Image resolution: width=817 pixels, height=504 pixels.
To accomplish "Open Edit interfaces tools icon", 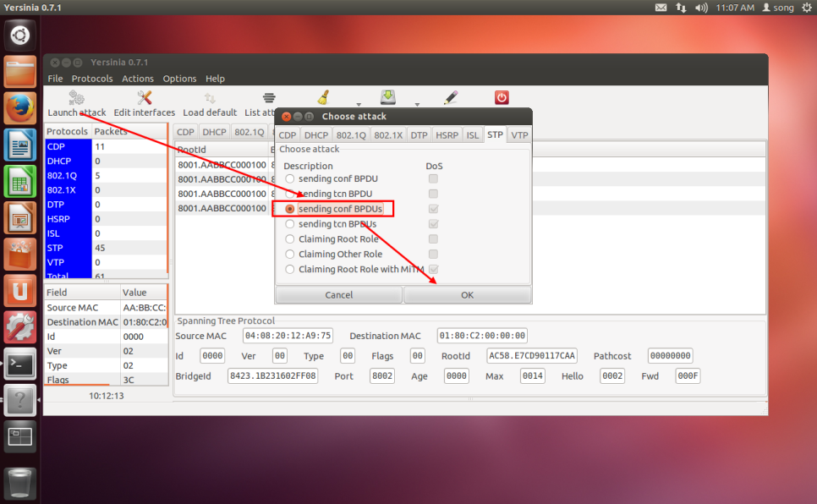I will tap(145, 98).
